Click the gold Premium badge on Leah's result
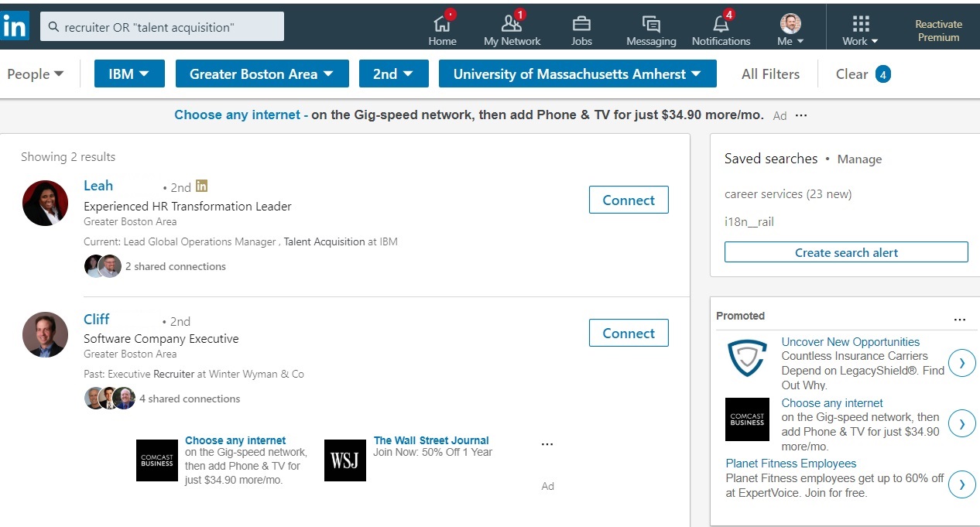This screenshot has width=980, height=527. click(201, 187)
